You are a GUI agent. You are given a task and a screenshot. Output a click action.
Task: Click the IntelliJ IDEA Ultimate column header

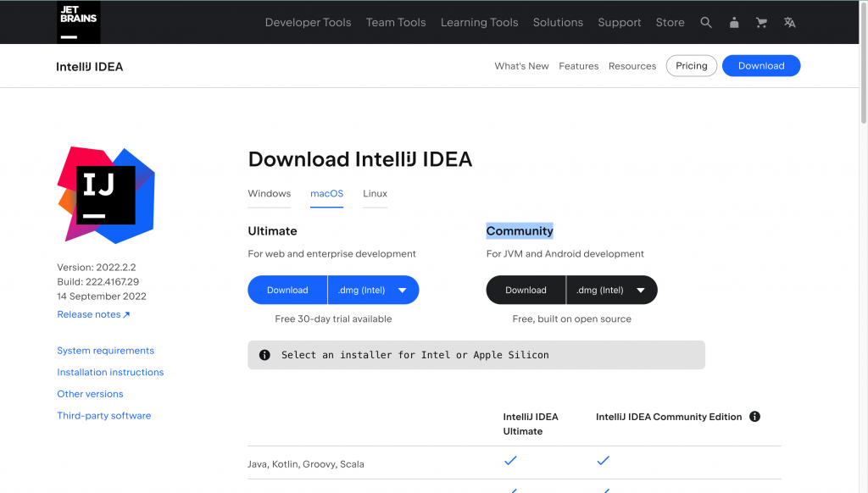(531, 424)
